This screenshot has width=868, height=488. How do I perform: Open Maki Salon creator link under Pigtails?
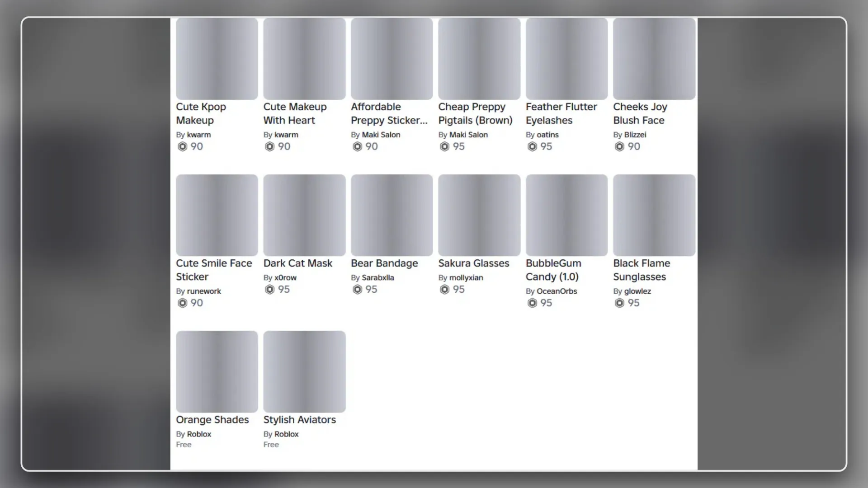pyautogui.click(x=468, y=135)
